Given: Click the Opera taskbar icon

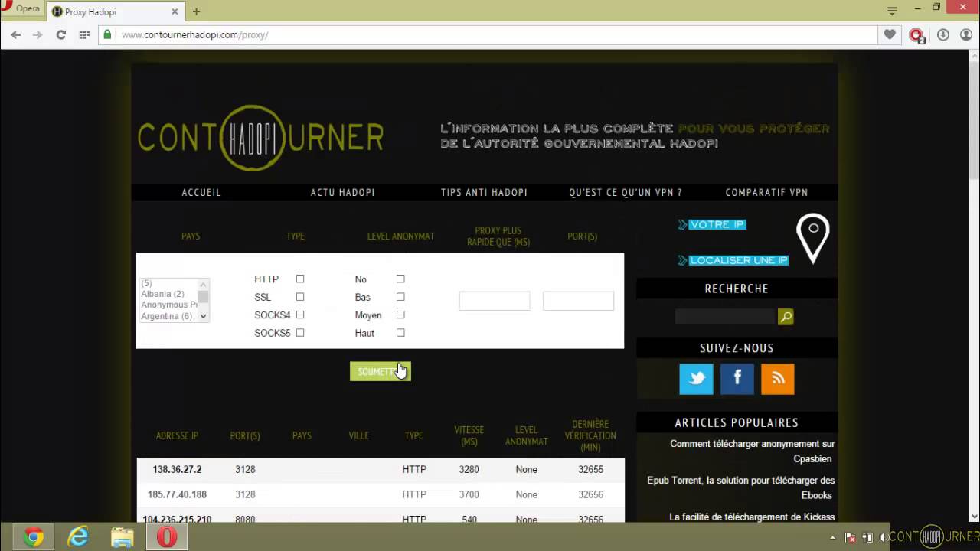Looking at the screenshot, I should pyautogui.click(x=167, y=537).
